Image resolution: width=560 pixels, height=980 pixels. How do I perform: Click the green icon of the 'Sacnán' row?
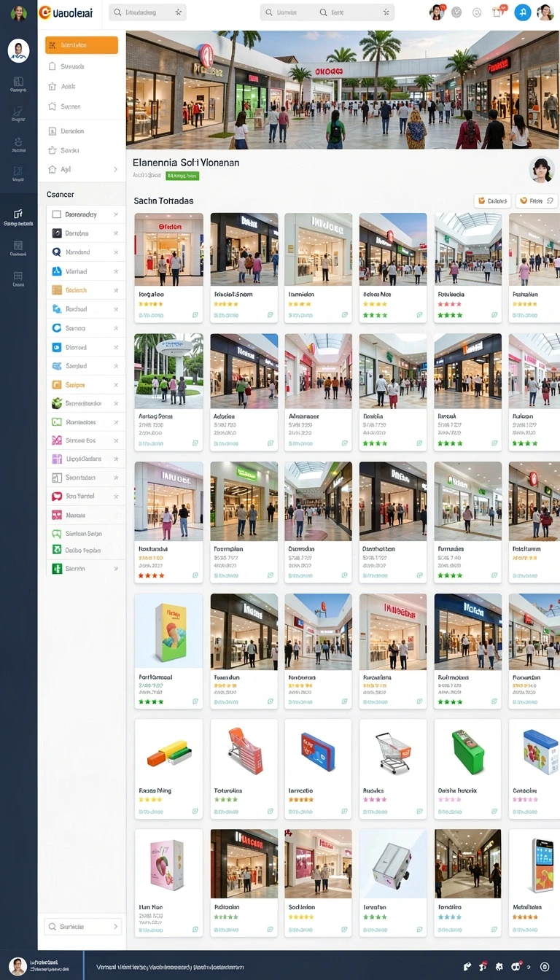[57, 569]
